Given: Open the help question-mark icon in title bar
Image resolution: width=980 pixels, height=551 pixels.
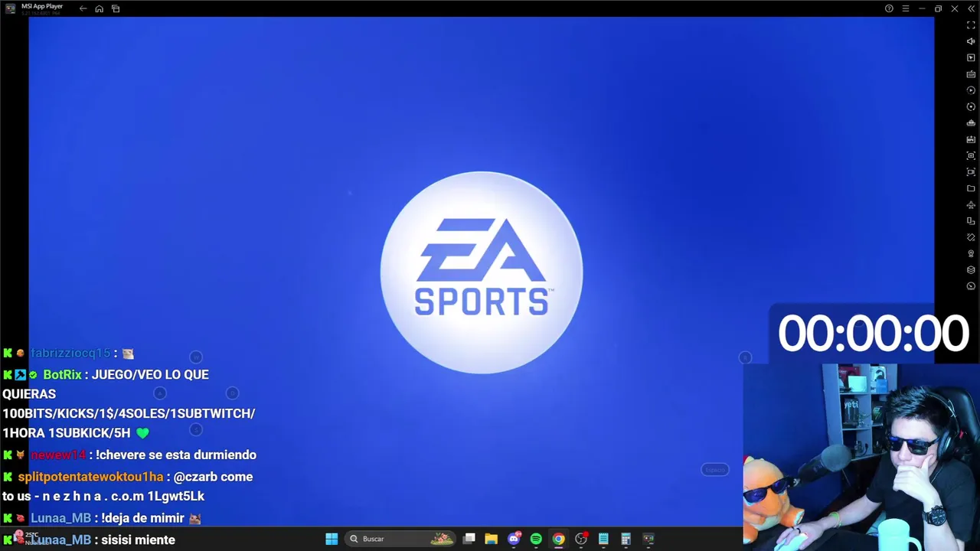Looking at the screenshot, I should 889,8.
